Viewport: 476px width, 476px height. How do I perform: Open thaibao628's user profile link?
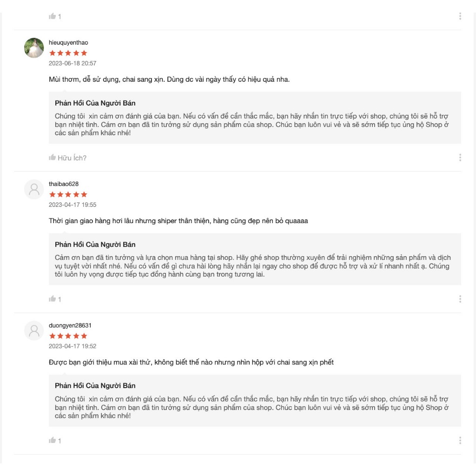pos(64,184)
